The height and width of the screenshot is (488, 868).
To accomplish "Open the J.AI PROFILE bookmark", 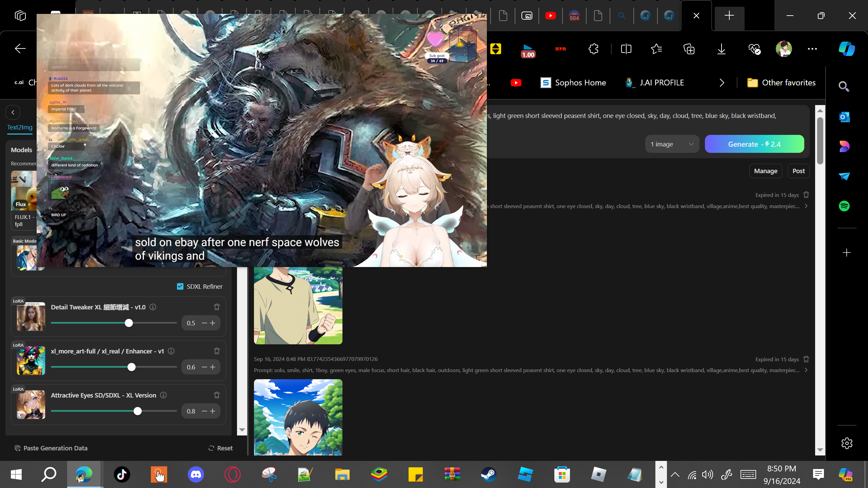I will [x=655, y=83].
